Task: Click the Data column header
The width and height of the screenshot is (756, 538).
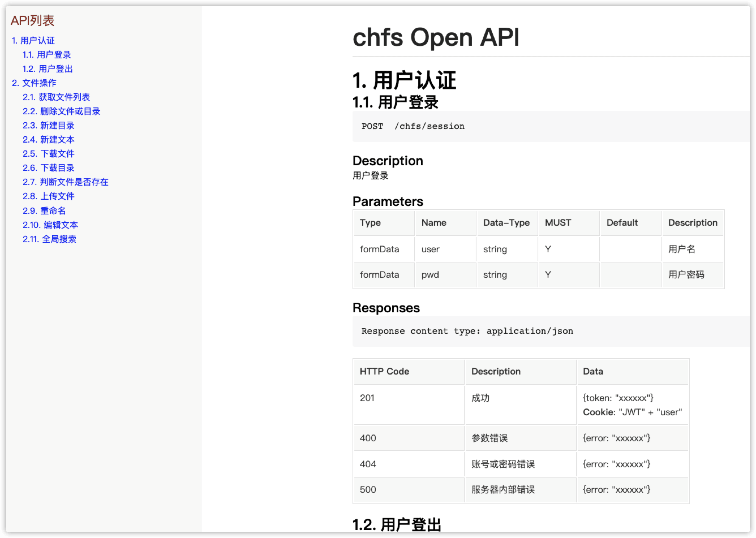Action: pyautogui.click(x=632, y=371)
